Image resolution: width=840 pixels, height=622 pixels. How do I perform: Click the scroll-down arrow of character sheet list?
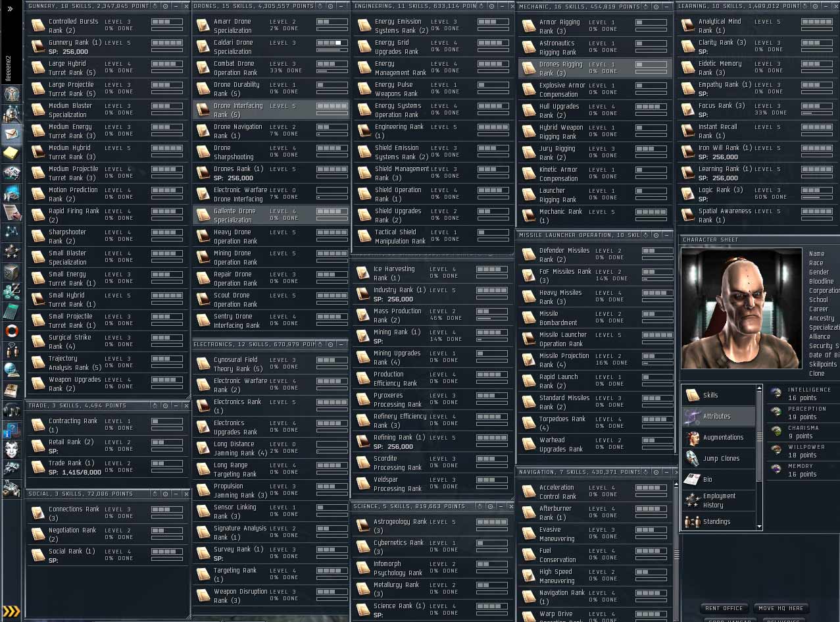pyautogui.click(x=760, y=526)
